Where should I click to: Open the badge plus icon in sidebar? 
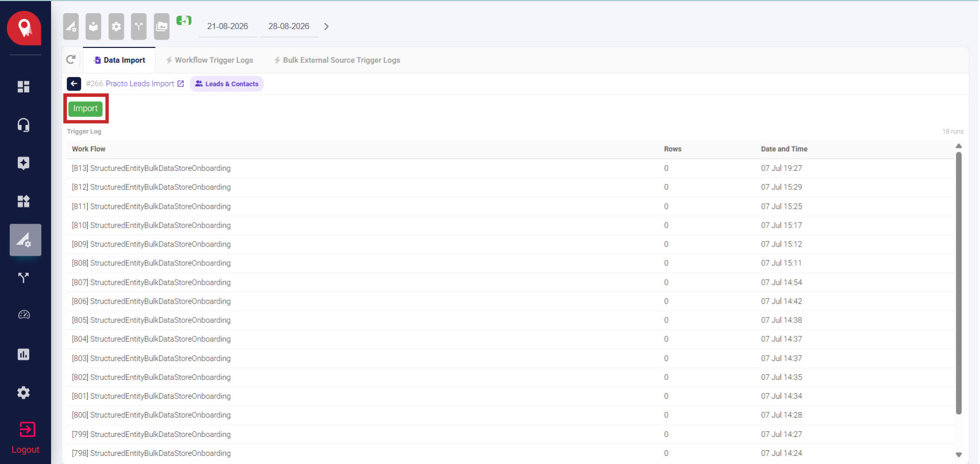[x=23, y=163]
